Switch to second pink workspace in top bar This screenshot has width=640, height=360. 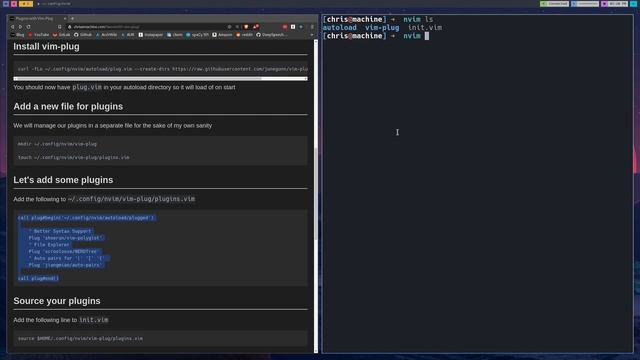click(x=14, y=4)
